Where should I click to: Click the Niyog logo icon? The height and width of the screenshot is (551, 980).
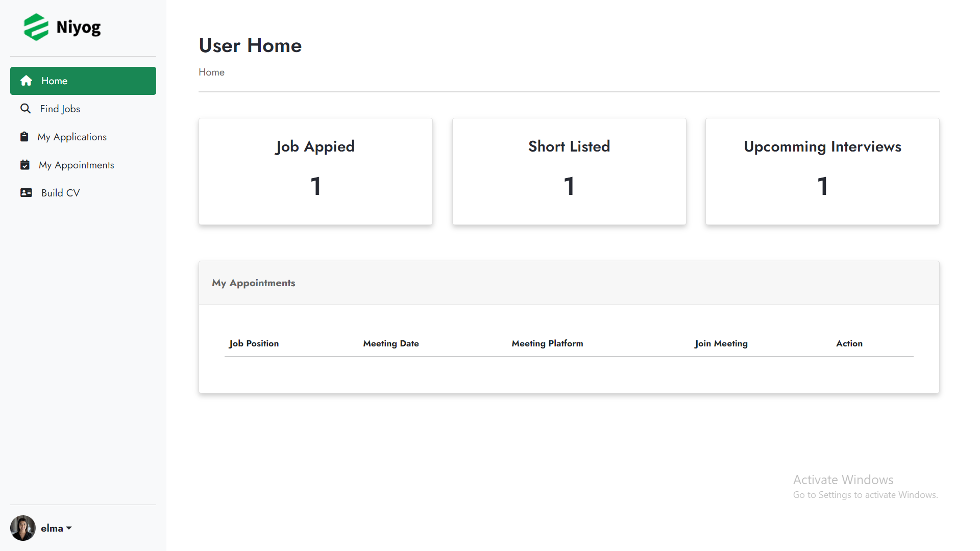36,27
